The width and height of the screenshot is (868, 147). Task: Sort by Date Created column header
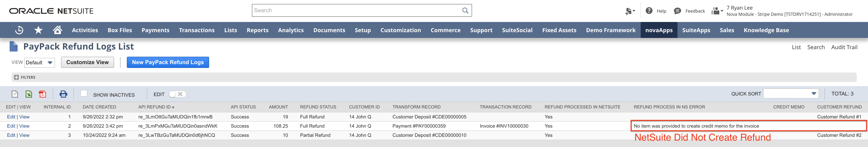point(99,107)
